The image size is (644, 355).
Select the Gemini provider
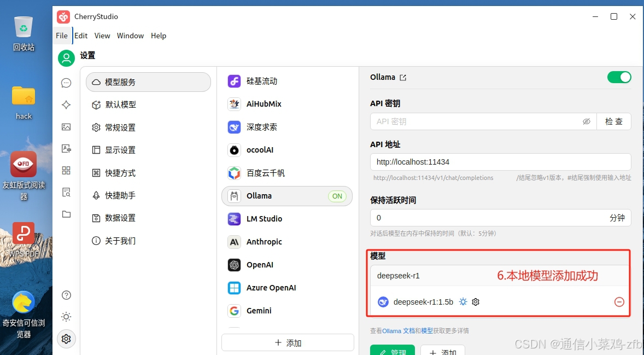pos(286,311)
